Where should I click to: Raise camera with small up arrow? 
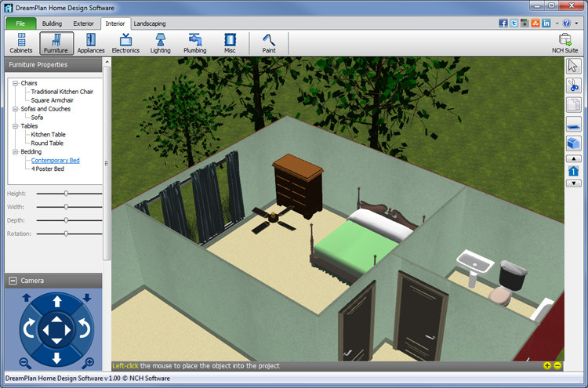click(26, 298)
